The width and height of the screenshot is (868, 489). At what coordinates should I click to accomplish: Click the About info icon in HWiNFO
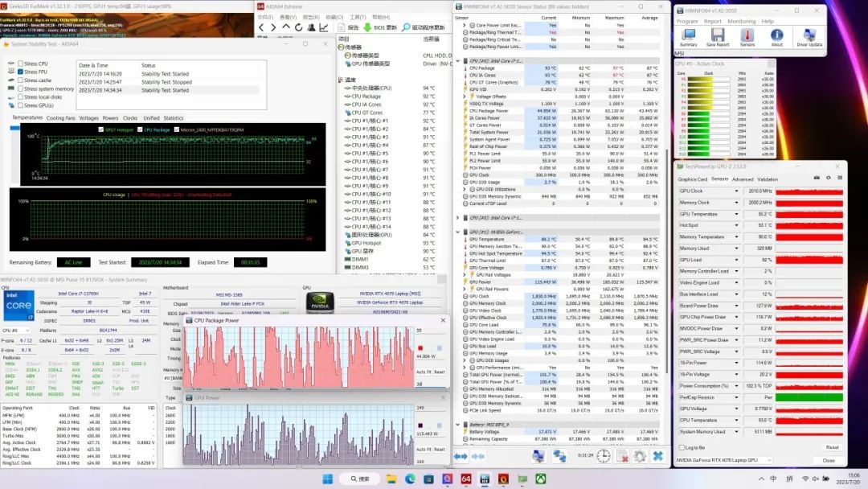(x=776, y=36)
